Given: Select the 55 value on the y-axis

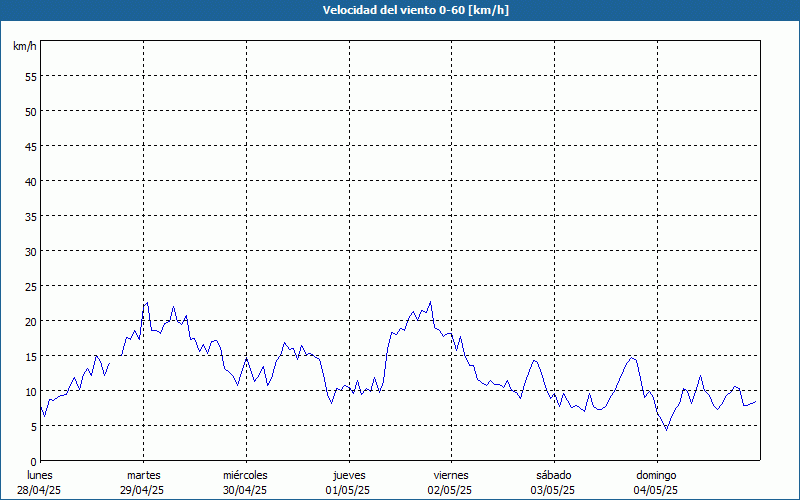Looking at the screenshot, I should coord(31,77).
